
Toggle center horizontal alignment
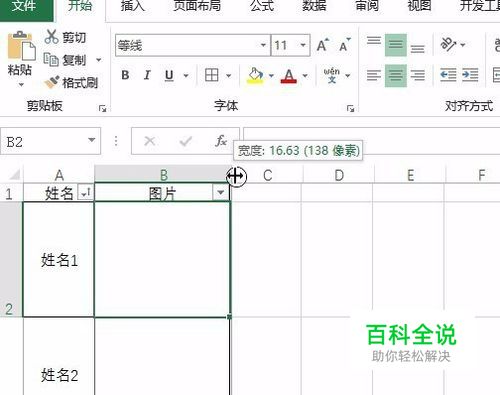point(396,75)
